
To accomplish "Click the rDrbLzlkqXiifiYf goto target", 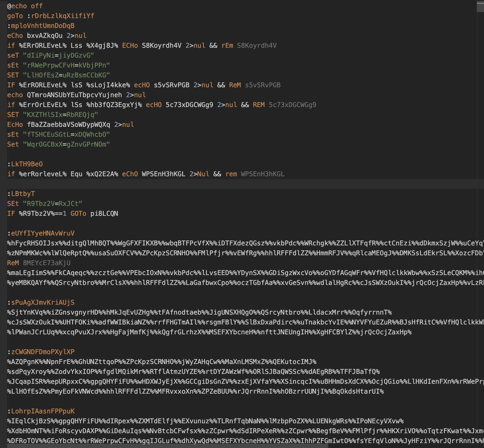I will coord(63,16).
